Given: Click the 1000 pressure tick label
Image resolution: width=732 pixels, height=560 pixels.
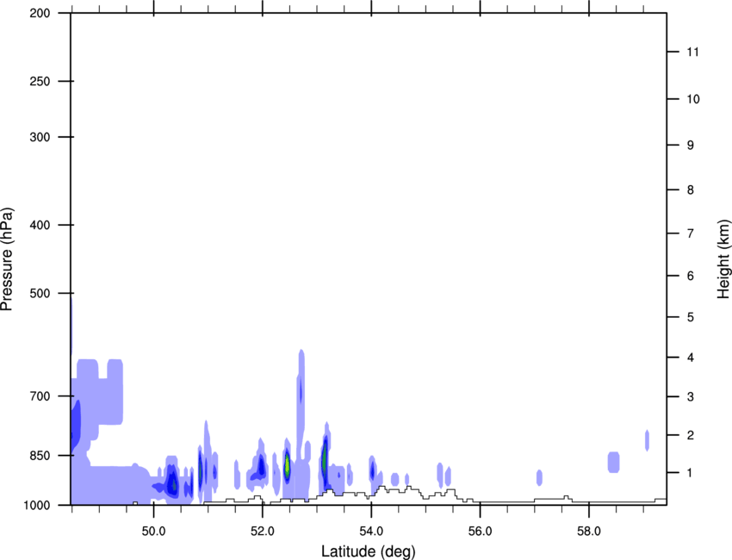Looking at the screenshot, I should coord(37,505).
